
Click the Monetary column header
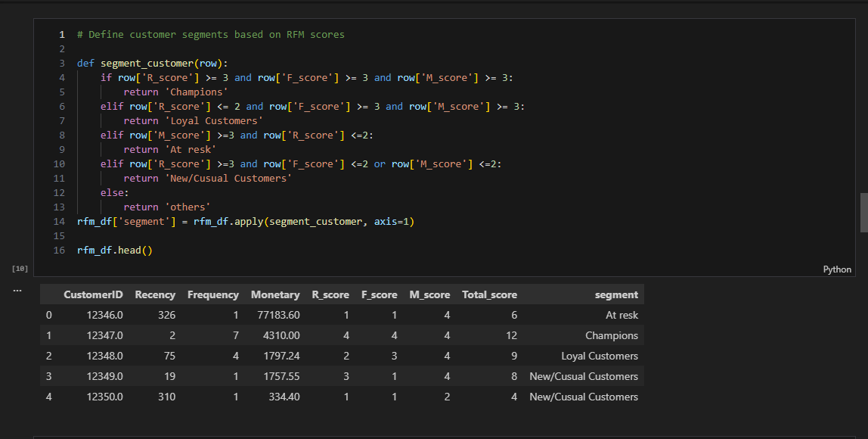[274, 294]
